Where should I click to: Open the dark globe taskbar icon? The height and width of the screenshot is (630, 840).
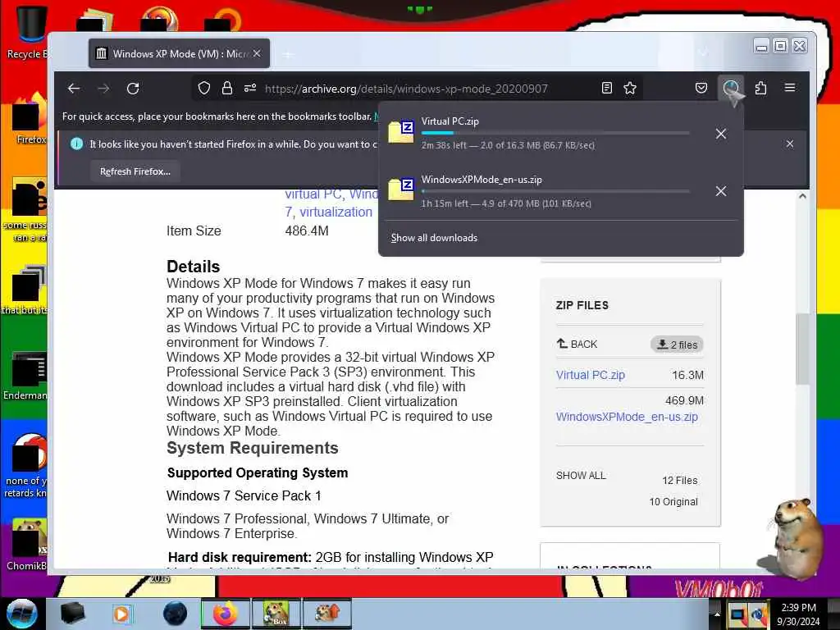click(176, 614)
